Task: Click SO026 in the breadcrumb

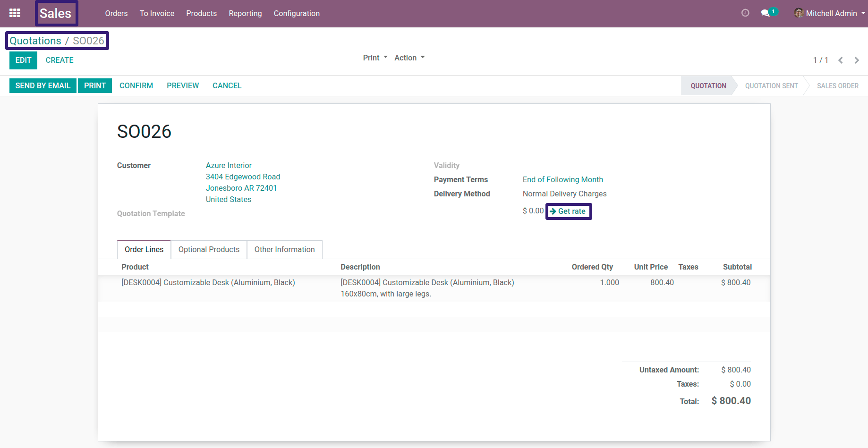Action: pos(88,41)
